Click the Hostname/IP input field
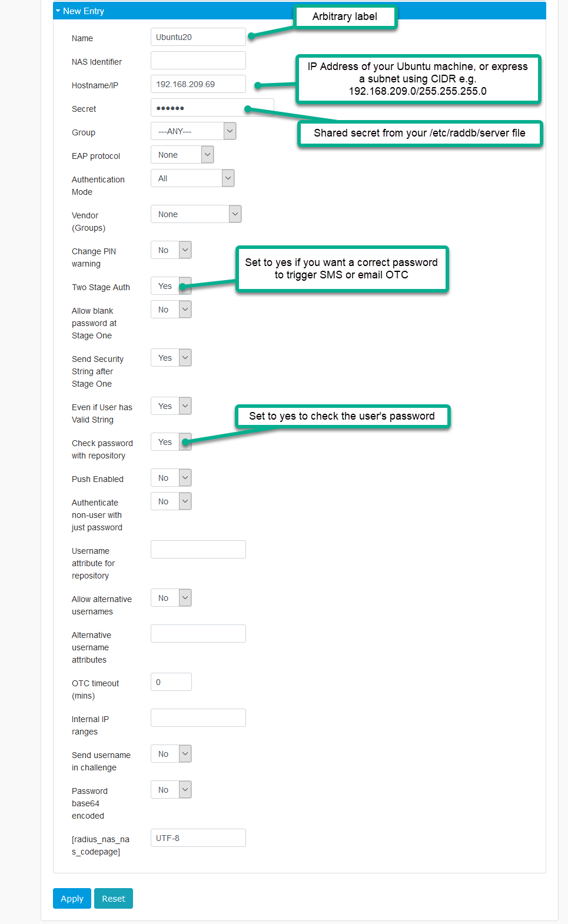Viewport: 568px width, 924px height. point(198,84)
